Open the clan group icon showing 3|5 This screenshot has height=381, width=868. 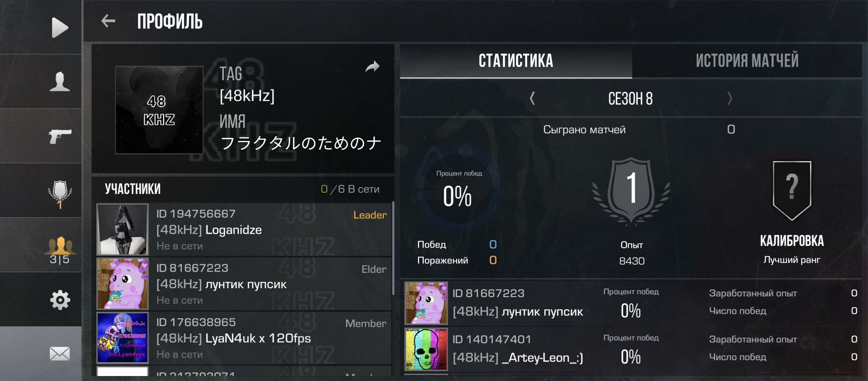pos(60,250)
